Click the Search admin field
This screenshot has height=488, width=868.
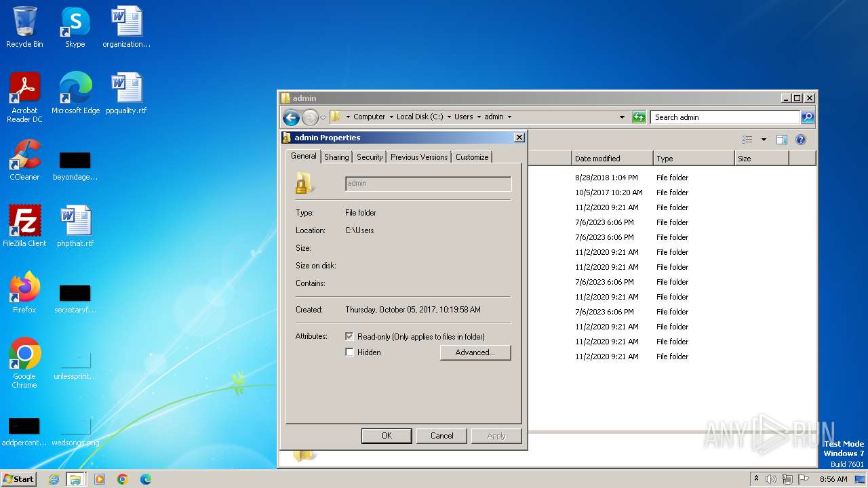click(725, 117)
